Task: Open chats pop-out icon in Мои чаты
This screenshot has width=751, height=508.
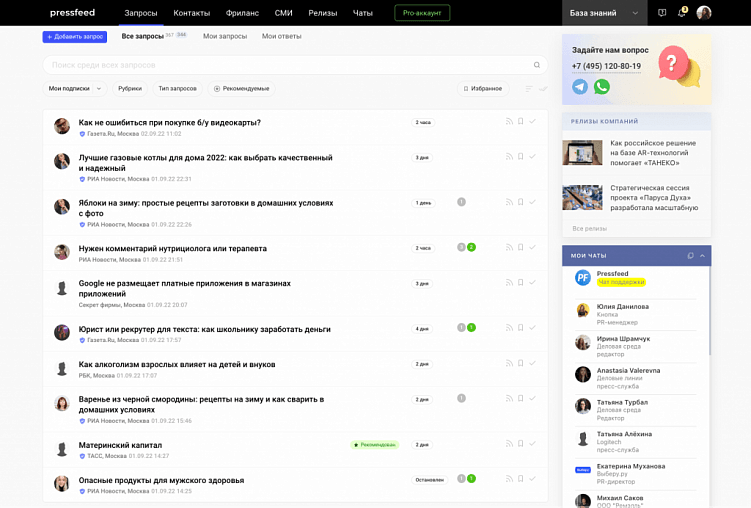Action: coord(690,256)
